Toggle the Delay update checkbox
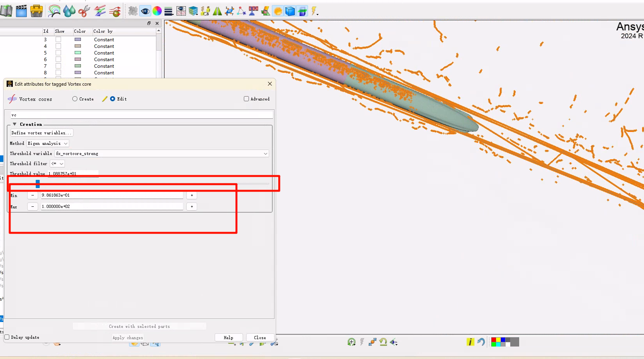Viewport: 644px width, 359px height. click(7, 337)
